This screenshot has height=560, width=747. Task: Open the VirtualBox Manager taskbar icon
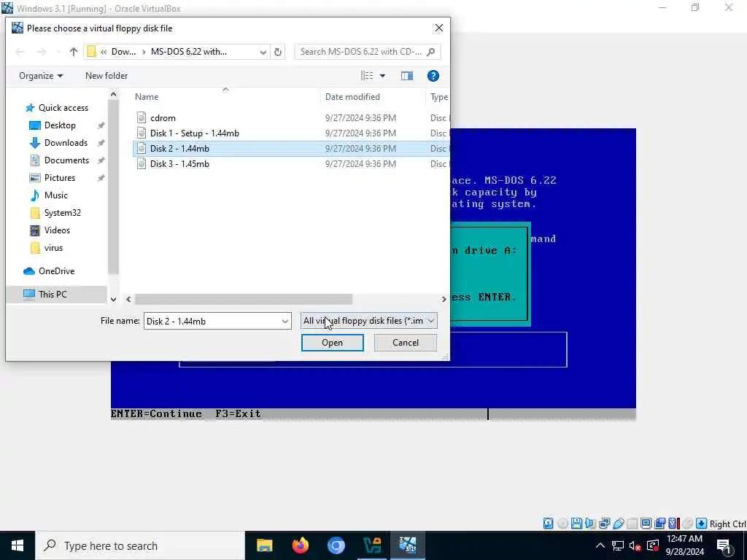[x=372, y=545]
